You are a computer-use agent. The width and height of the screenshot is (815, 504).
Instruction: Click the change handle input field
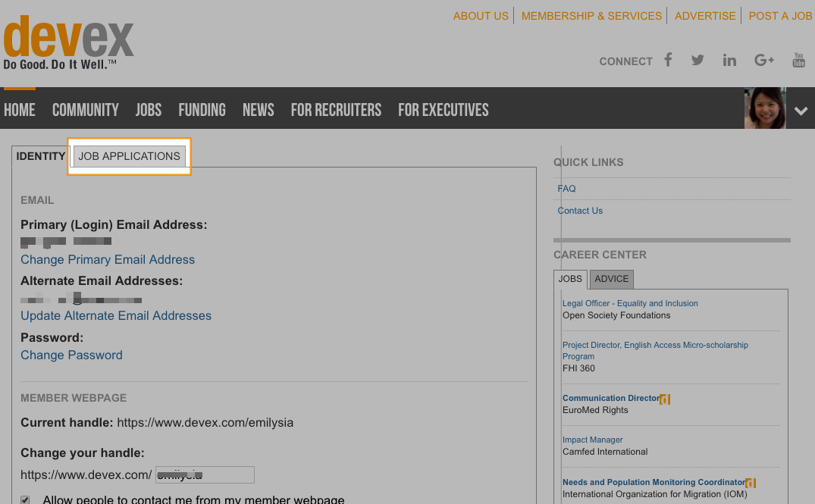tap(205, 475)
